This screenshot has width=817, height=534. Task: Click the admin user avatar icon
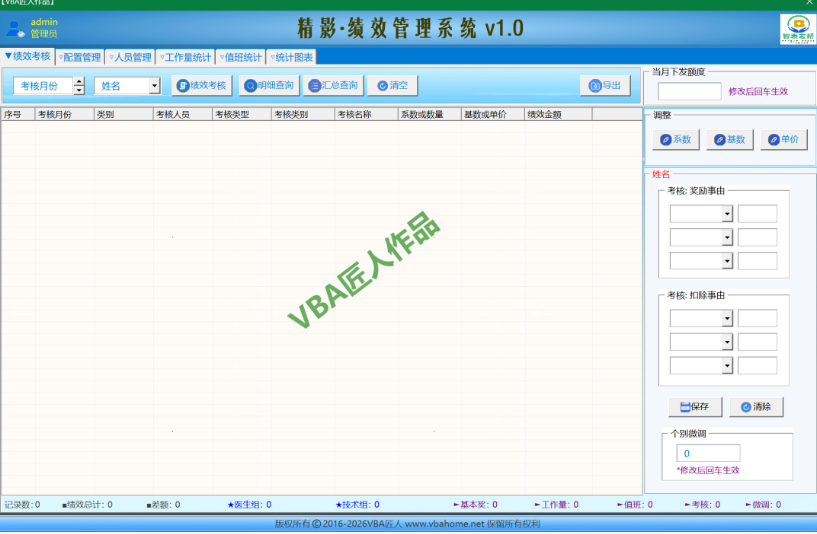coord(15,29)
